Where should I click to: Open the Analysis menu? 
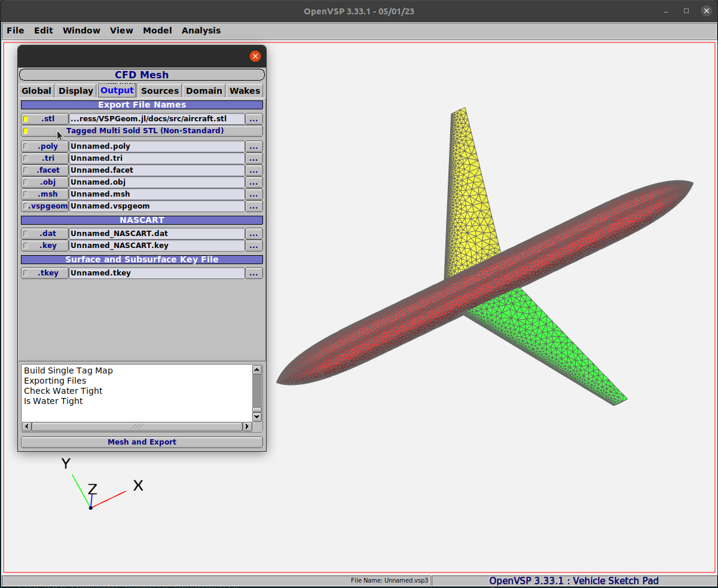pos(201,30)
